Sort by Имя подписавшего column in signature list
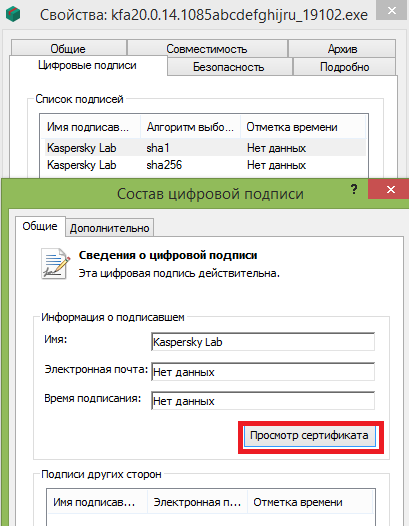Image resolution: width=409 pixels, height=526 pixels. tap(90, 127)
